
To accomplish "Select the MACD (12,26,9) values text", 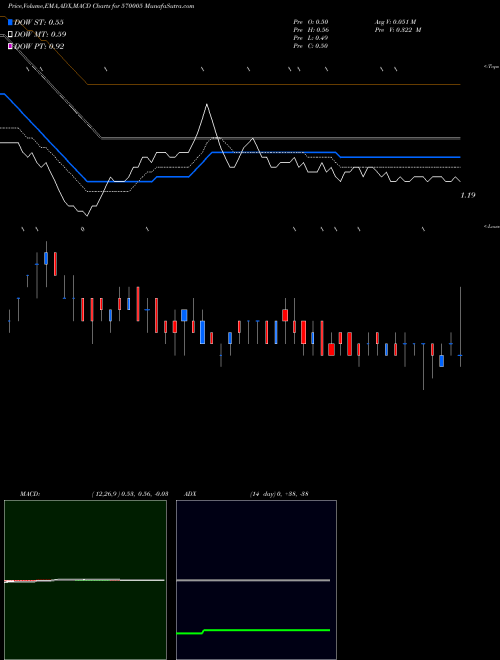I will point(130,494).
